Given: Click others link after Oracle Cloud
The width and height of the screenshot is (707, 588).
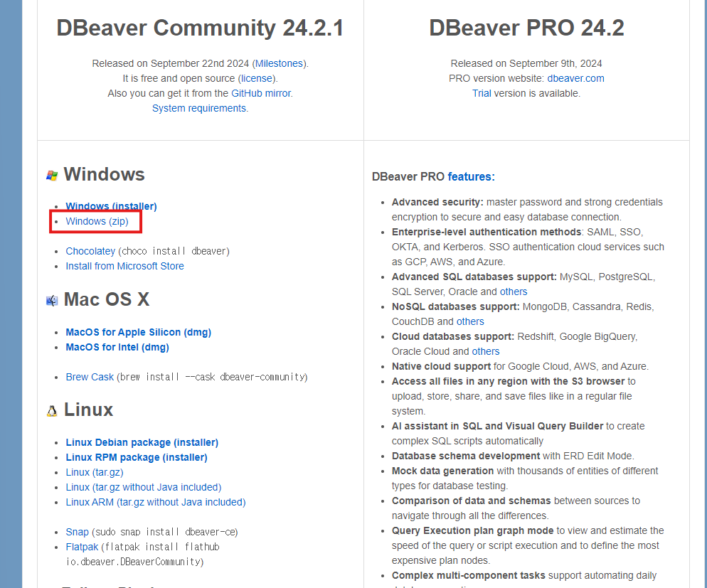Looking at the screenshot, I should (x=486, y=351).
